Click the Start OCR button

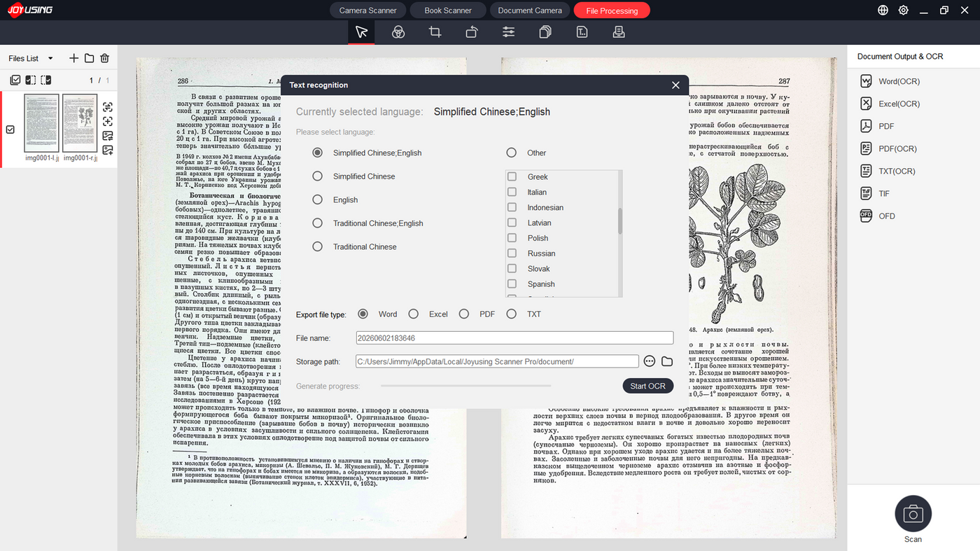[647, 386]
